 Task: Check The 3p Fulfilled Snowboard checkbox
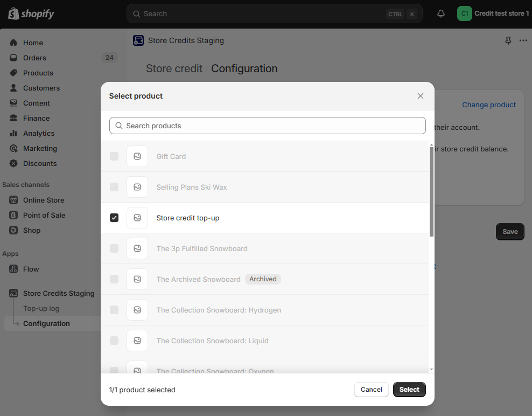click(x=114, y=248)
